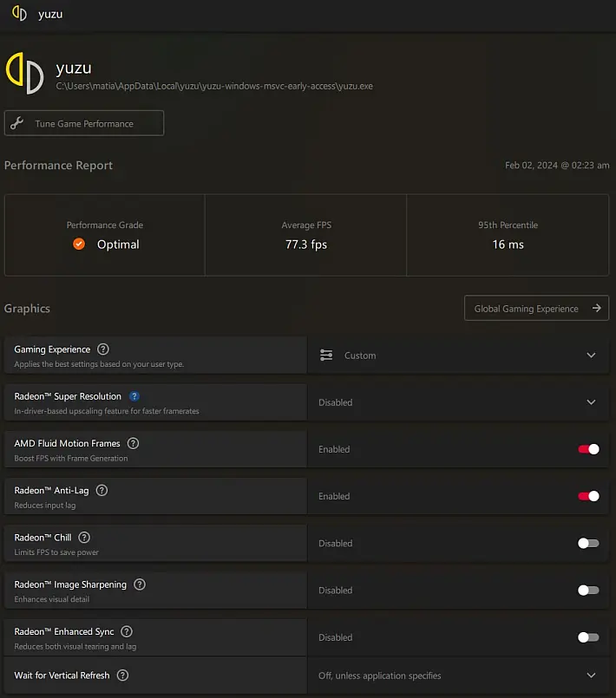Image resolution: width=616 pixels, height=698 pixels.
Task: Click the Performance Report heading
Action: point(58,165)
